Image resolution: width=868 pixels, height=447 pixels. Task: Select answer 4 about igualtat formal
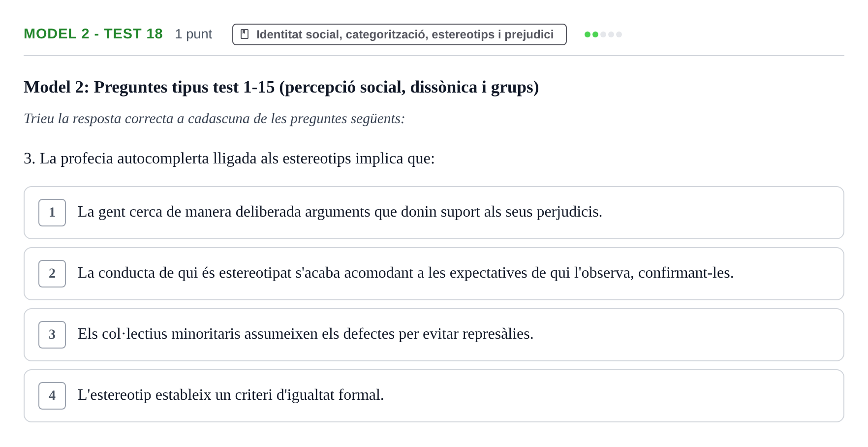click(x=434, y=396)
